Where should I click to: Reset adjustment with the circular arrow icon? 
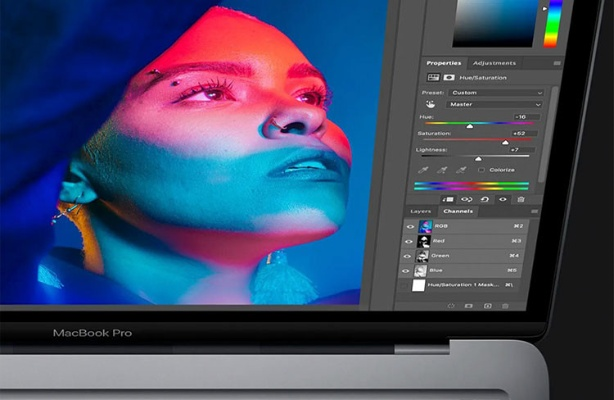[x=484, y=199]
